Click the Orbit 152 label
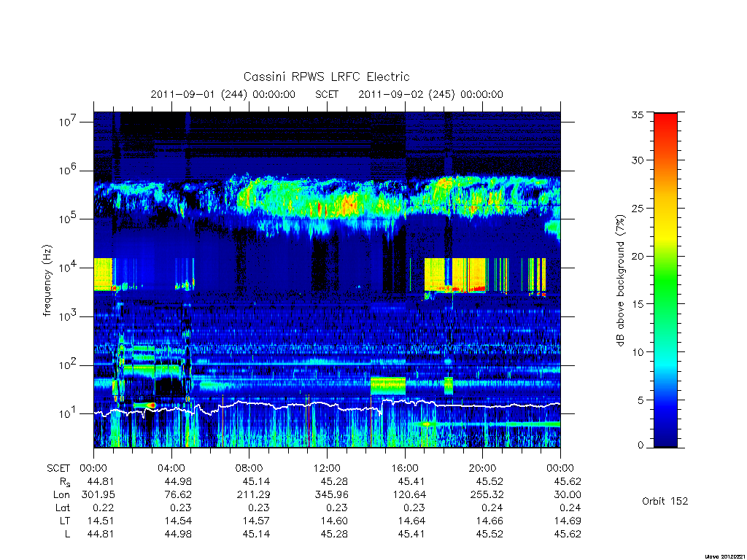Viewport: 747px width, 560px height. pyautogui.click(x=665, y=501)
